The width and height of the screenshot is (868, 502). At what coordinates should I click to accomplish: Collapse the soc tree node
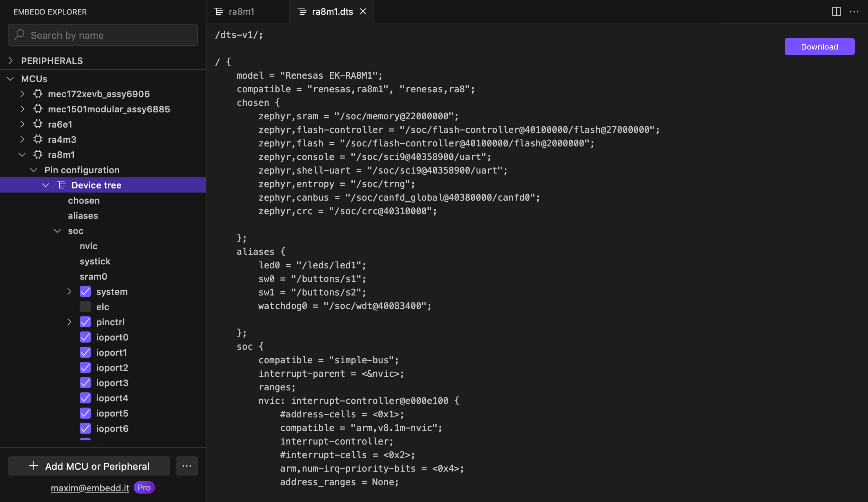click(x=58, y=231)
